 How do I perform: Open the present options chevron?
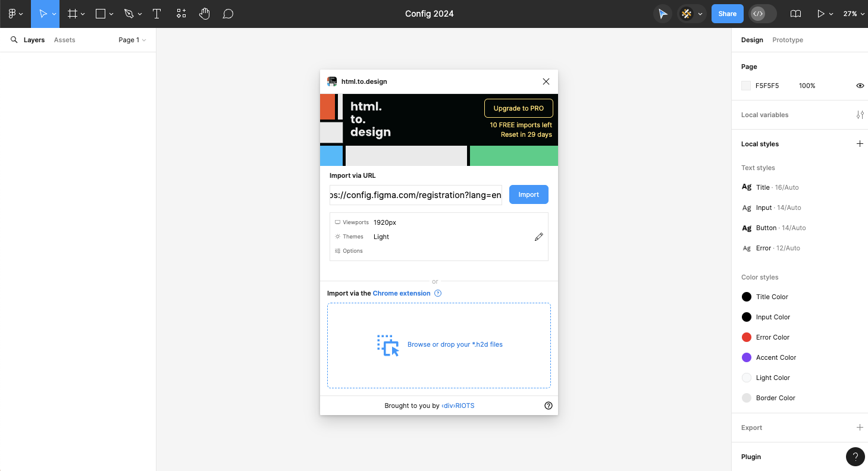pos(831,14)
